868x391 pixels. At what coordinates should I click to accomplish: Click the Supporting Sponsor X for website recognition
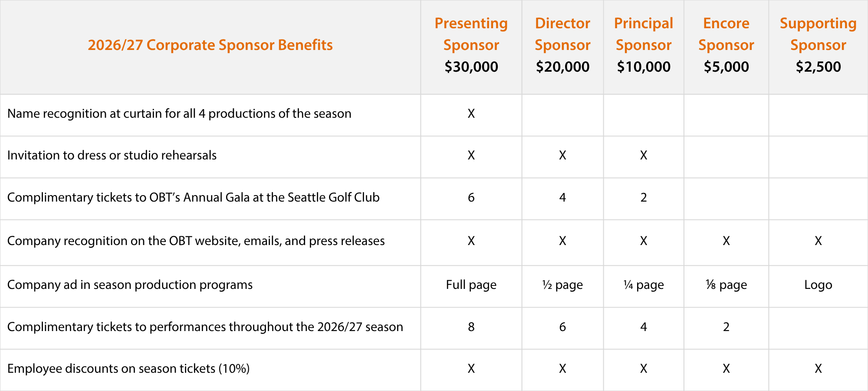[x=818, y=241]
